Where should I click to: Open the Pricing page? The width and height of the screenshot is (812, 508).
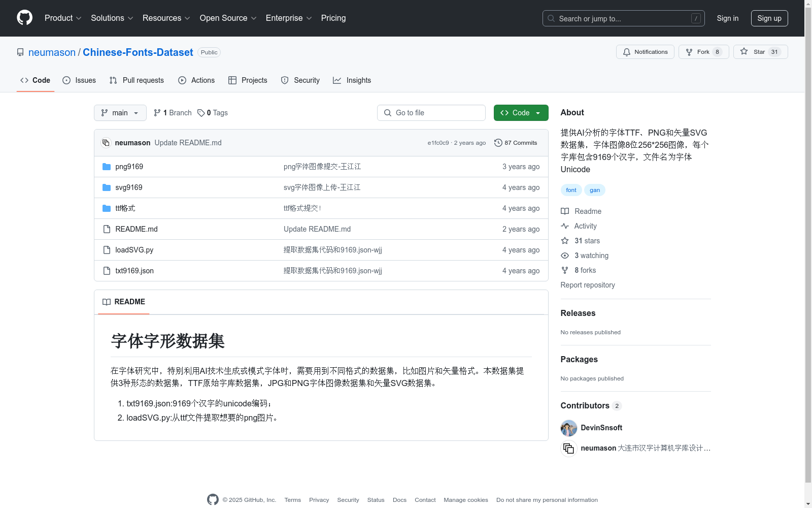coord(333,18)
